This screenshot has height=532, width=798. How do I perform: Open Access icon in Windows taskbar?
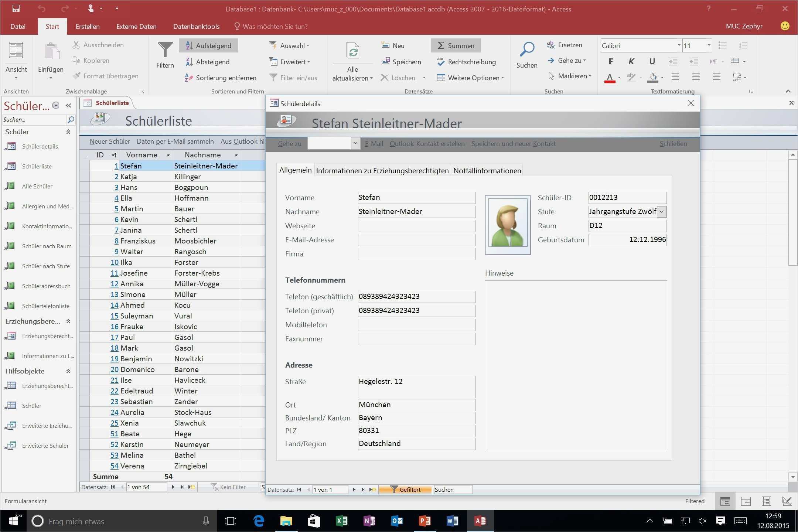point(480,521)
